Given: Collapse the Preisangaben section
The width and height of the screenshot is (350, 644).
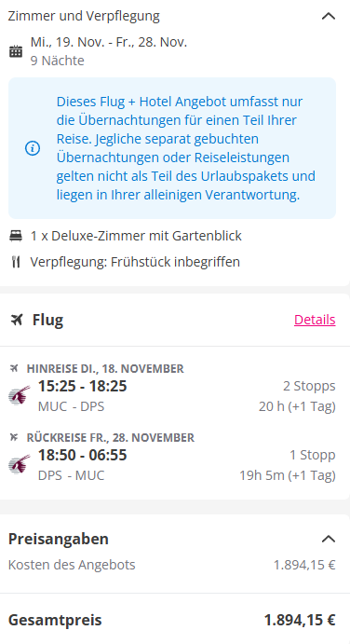Looking at the screenshot, I should click(x=329, y=539).
